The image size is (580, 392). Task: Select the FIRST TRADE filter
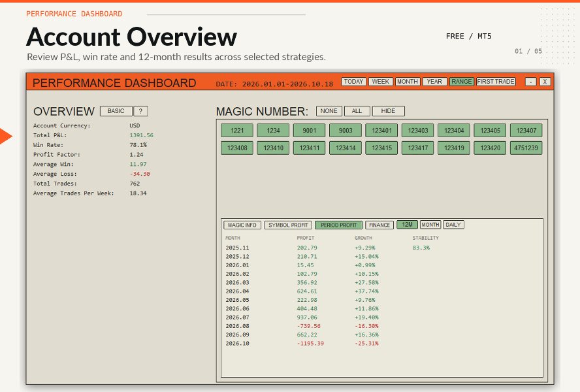(496, 82)
